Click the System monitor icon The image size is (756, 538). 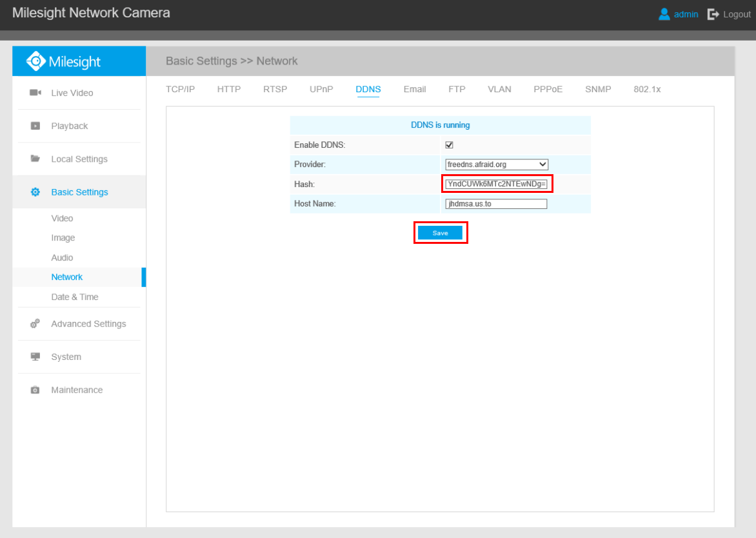[x=35, y=357]
